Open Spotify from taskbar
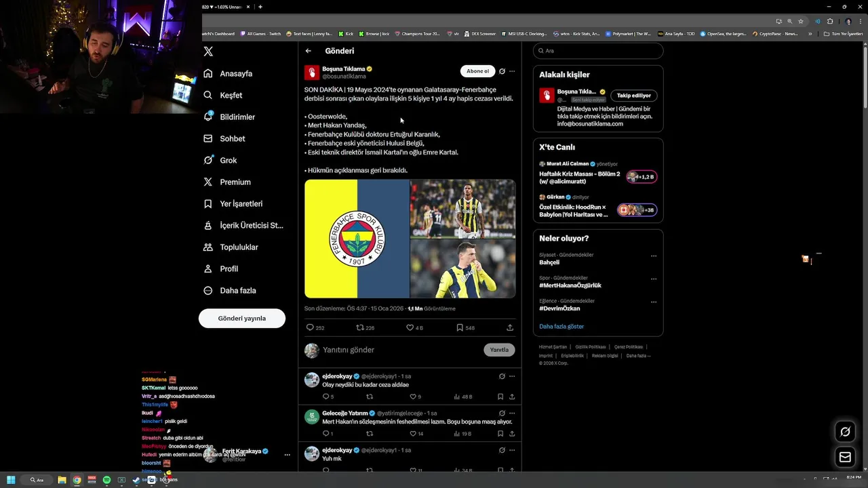This screenshot has width=868, height=488. click(106, 480)
